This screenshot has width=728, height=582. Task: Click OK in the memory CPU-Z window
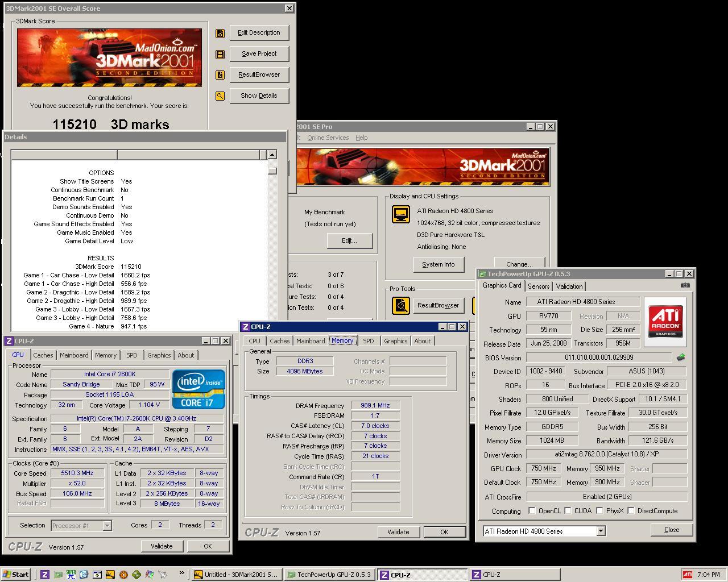point(444,532)
